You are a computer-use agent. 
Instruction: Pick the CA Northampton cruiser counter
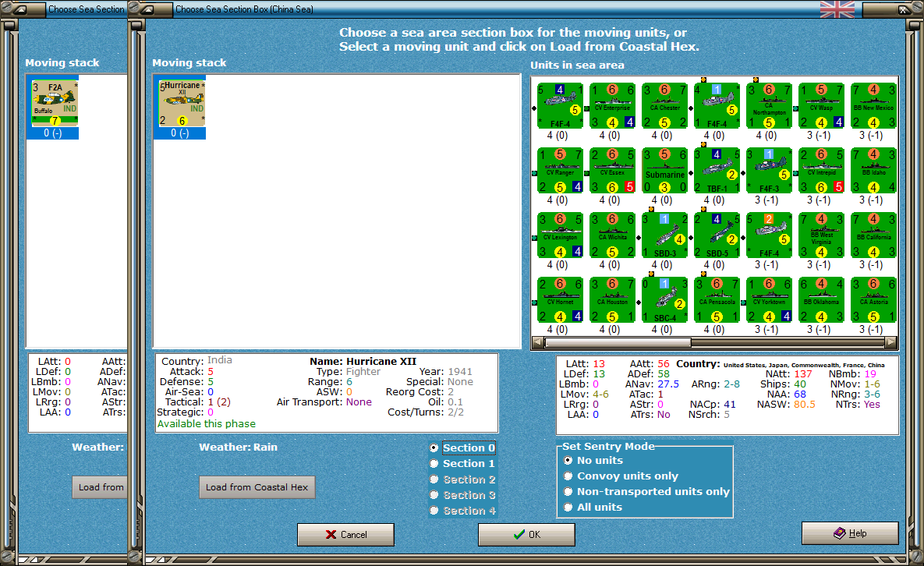coord(769,106)
